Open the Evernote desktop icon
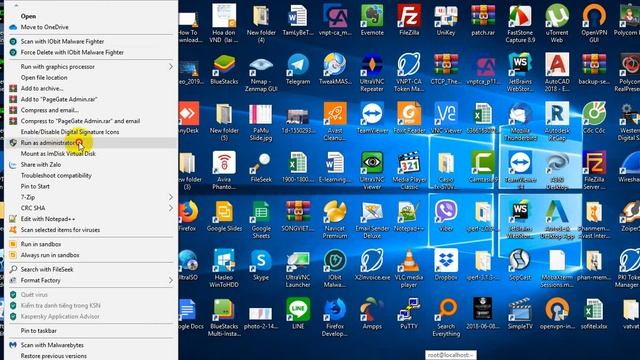This screenshot has height=360, width=640. [x=372, y=20]
